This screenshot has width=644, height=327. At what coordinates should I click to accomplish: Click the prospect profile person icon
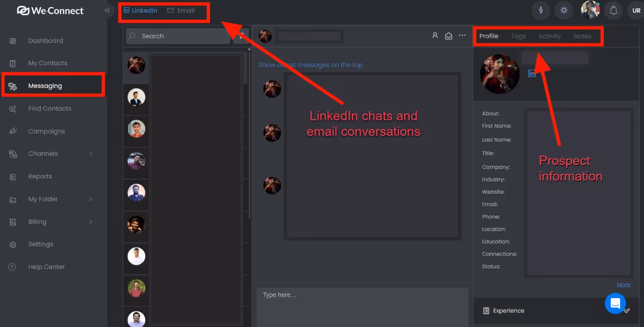435,36
